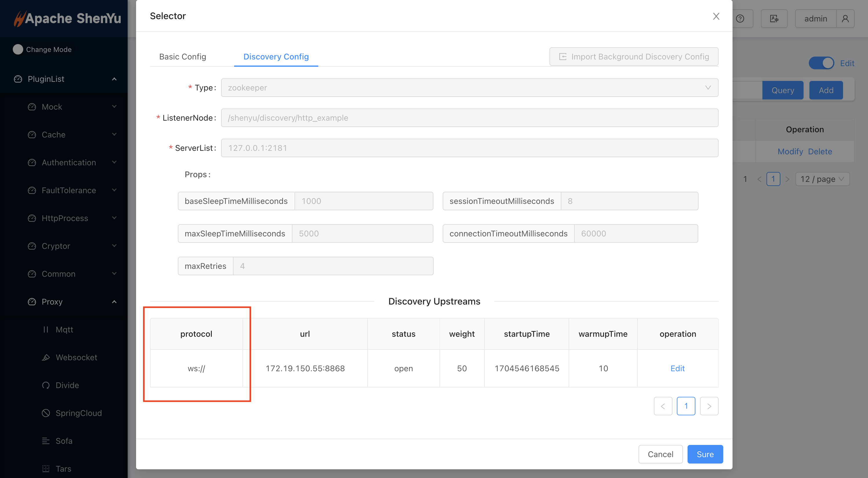Click the admin user avatar icon

[845, 19]
